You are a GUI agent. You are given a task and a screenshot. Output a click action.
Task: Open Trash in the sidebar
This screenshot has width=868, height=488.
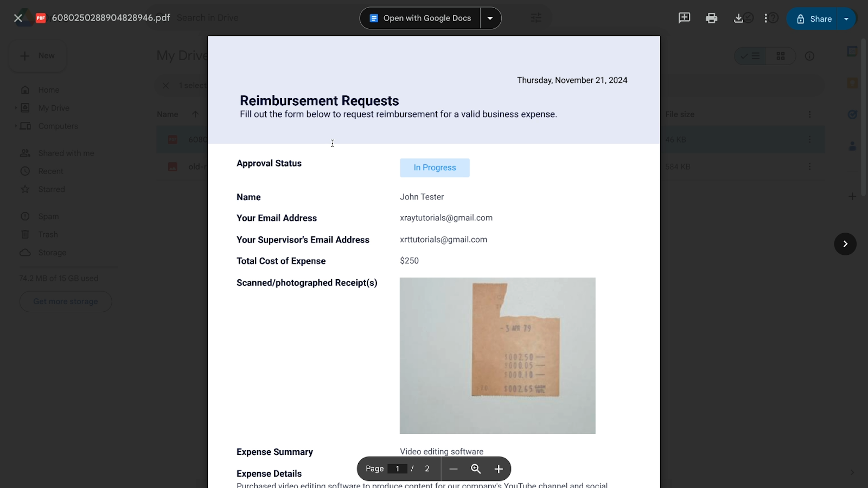pyautogui.click(x=48, y=234)
